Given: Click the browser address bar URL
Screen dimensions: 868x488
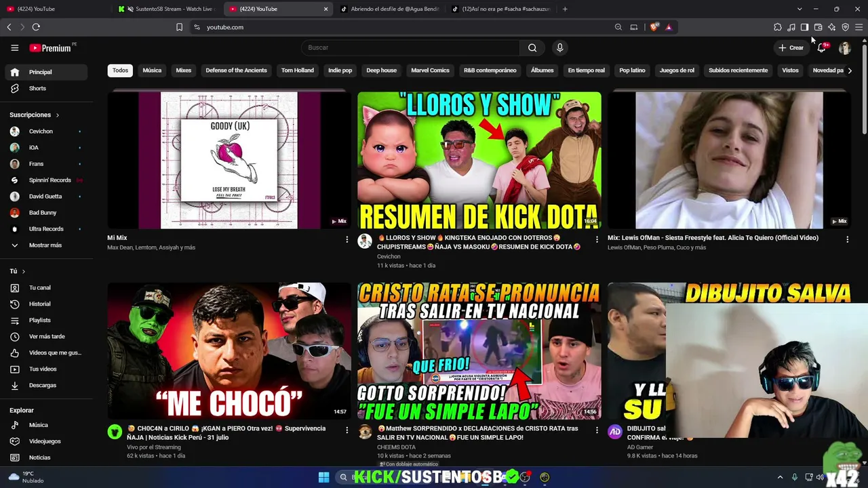Looking at the screenshot, I should point(224,27).
